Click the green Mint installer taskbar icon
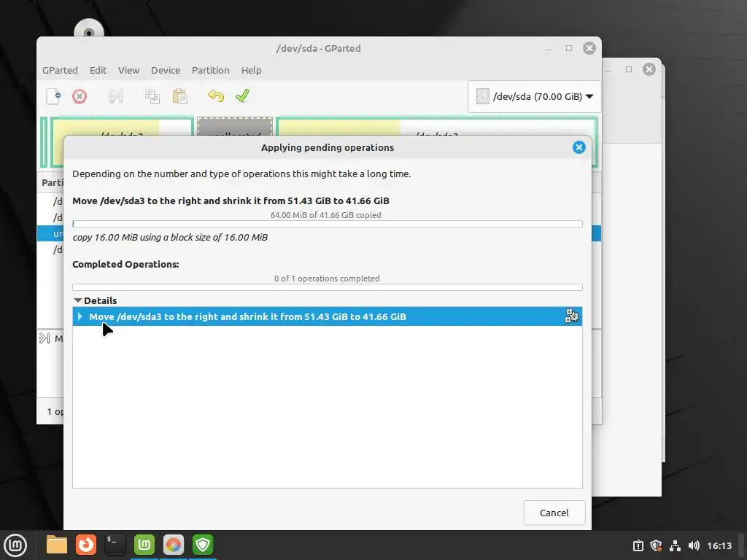This screenshot has width=747, height=560. [144, 545]
